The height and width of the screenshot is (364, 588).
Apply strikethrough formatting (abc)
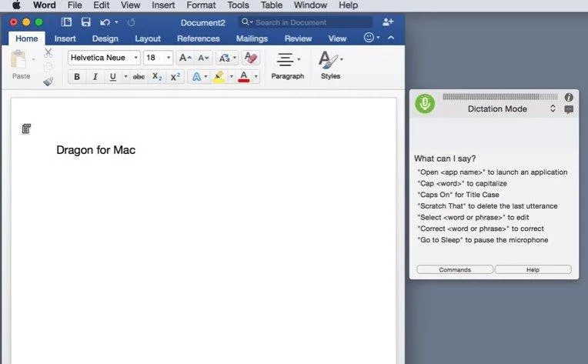click(139, 77)
